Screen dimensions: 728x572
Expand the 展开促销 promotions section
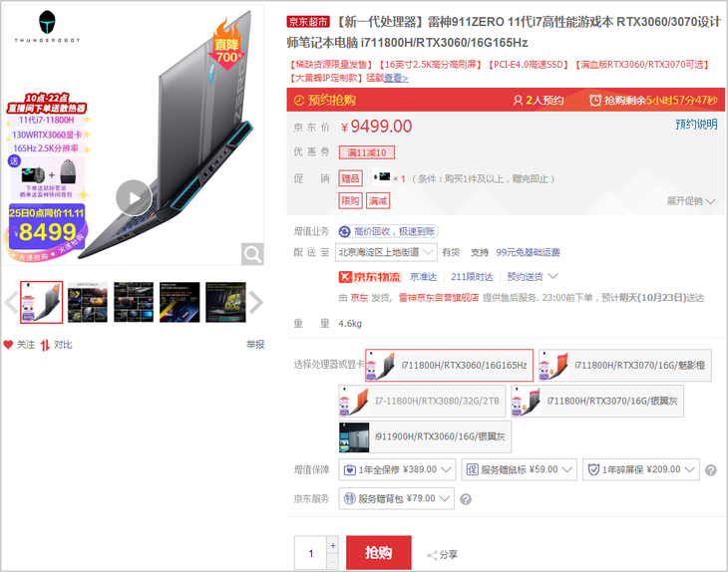click(691, 201)
